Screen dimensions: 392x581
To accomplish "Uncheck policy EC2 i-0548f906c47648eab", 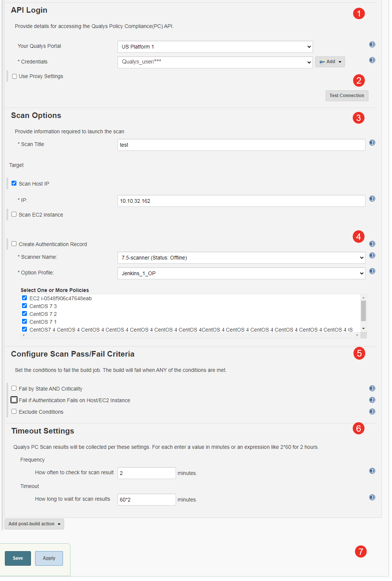I will click(x=25, y=298).
